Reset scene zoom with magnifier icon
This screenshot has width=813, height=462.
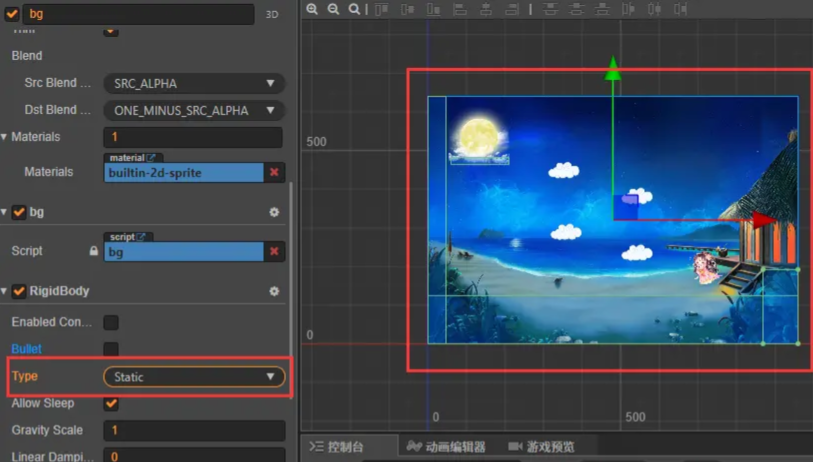click(354, 9)
